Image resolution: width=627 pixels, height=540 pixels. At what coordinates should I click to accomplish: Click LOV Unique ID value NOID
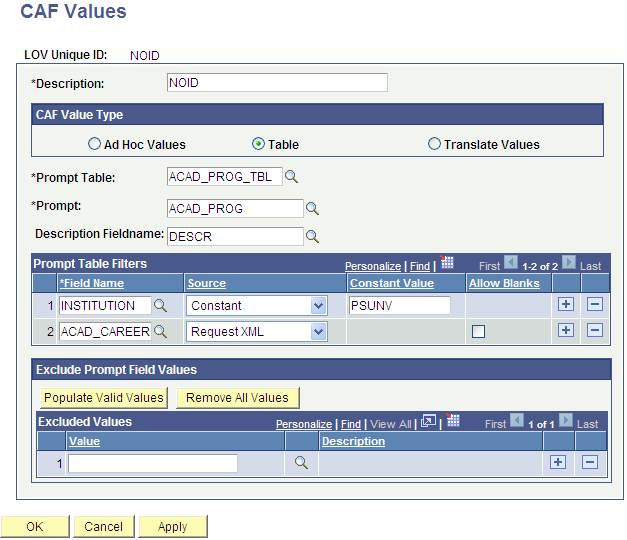pyautogui.click(x=145, y=56)
